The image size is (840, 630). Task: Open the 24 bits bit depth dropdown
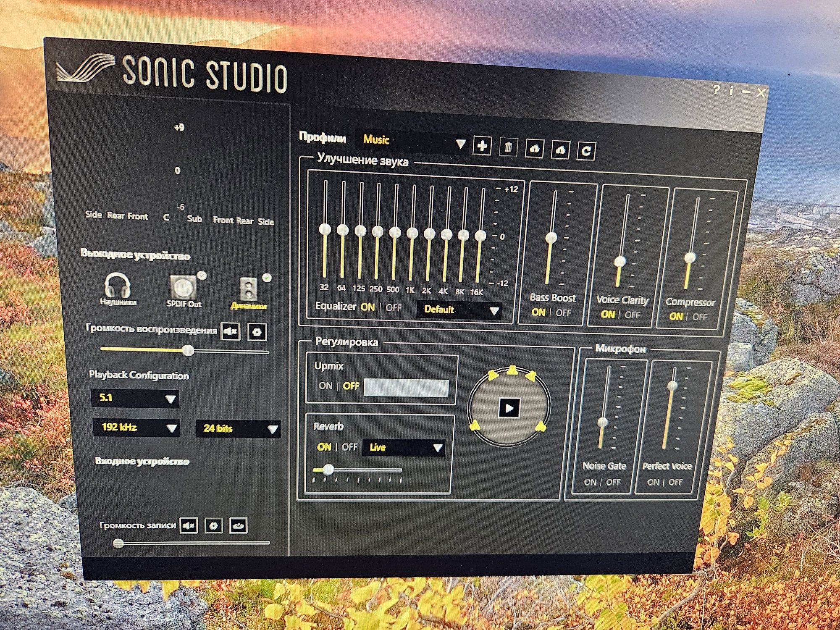(x=238, y=429)
